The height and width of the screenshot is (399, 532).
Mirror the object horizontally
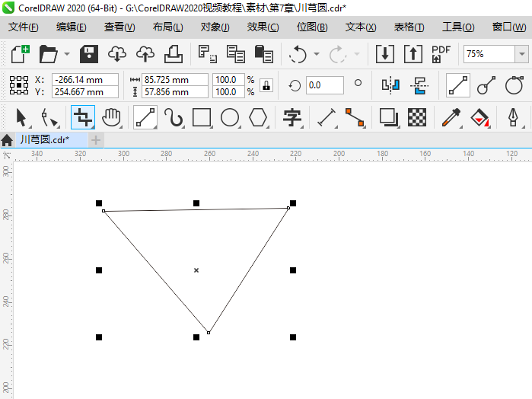pos(390,85)
